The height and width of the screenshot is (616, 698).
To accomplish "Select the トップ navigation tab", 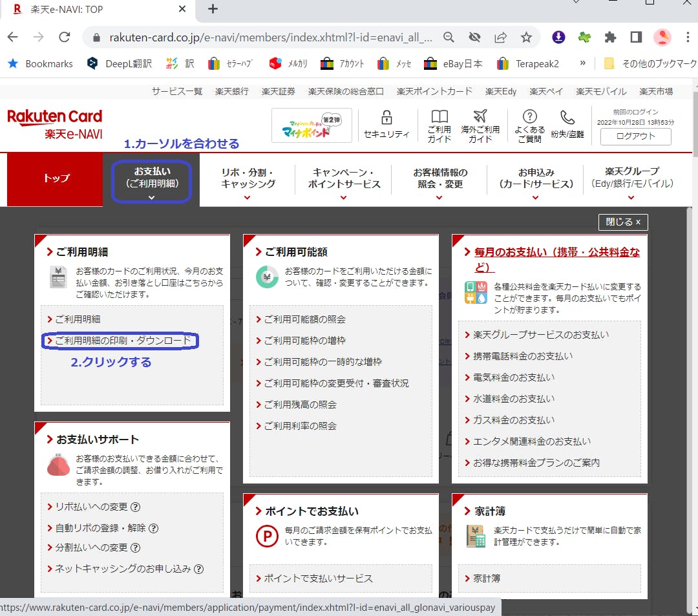I will point(55,179).
